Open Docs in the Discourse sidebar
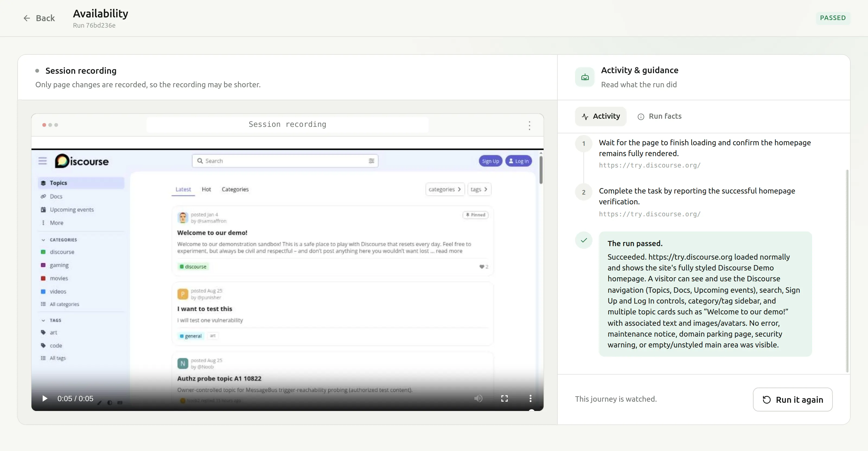Image resolution: width=868 pixels, height=451 pixels. [81, 196]
